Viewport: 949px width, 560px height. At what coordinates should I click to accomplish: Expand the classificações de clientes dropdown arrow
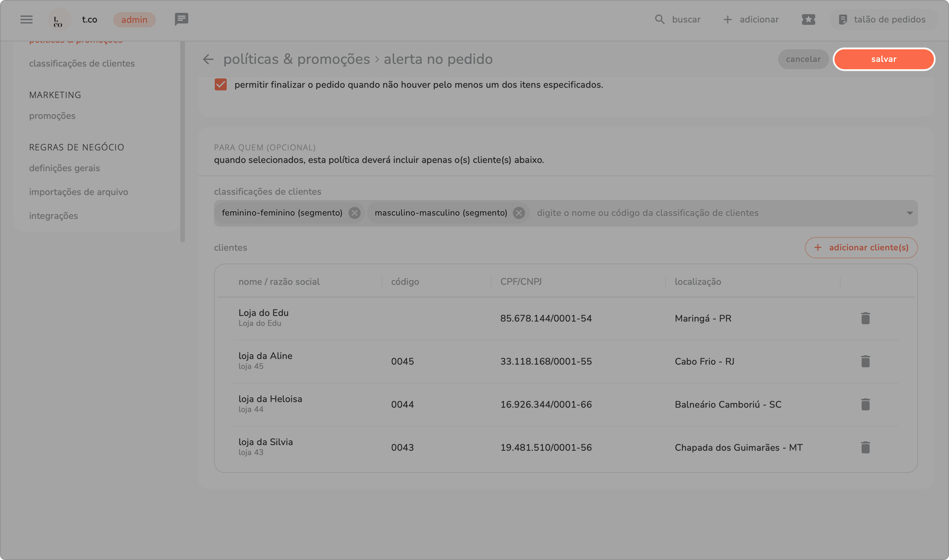coord(909,213)
